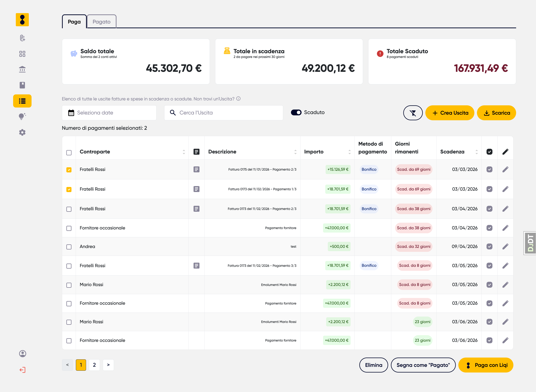Open the DJDT debug side panel
Image resolution: width=536 pixels, height=392 pixels.
point(530,243)
